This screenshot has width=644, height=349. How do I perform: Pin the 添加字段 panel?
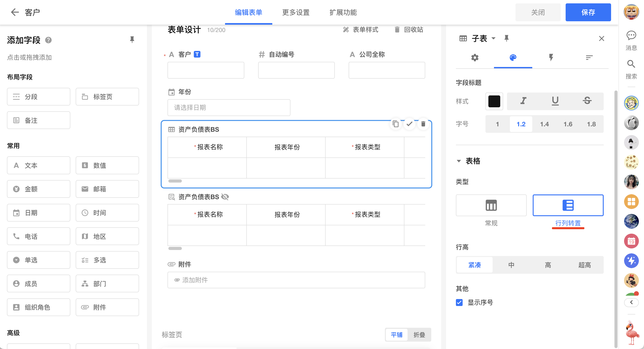click(x=132, y=39)
